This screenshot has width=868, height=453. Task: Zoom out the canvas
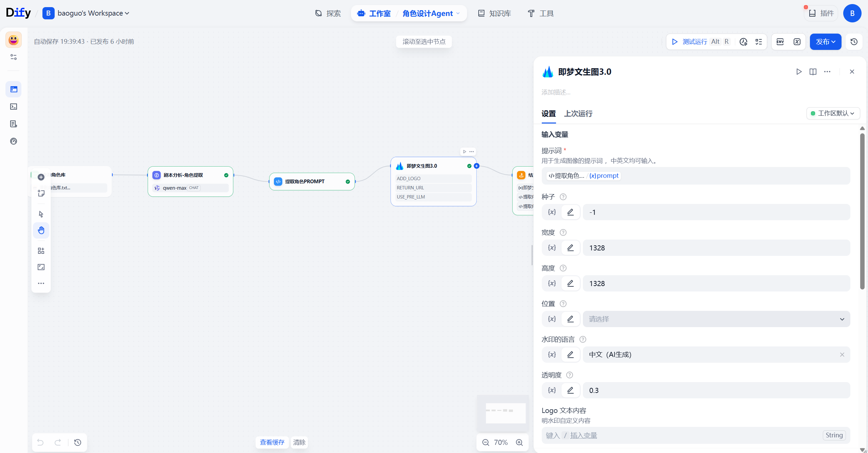[486, 442]
